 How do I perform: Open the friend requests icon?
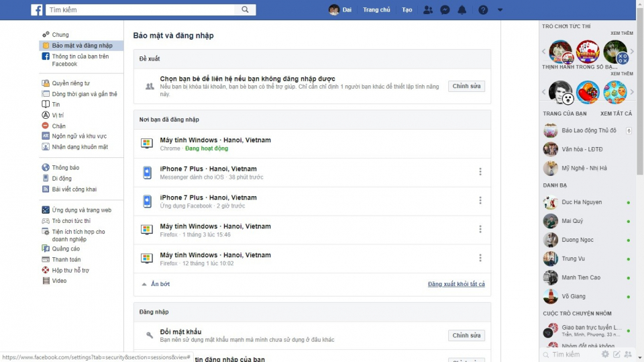pyautogui.click(x=428, y=10)
